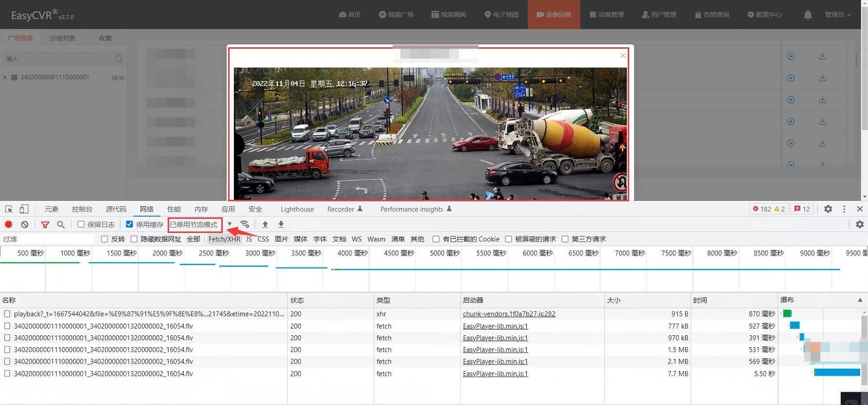Sort requests by 大小 column header
The width and height of the screenshot is (868, 405).
tap(647, 300)
